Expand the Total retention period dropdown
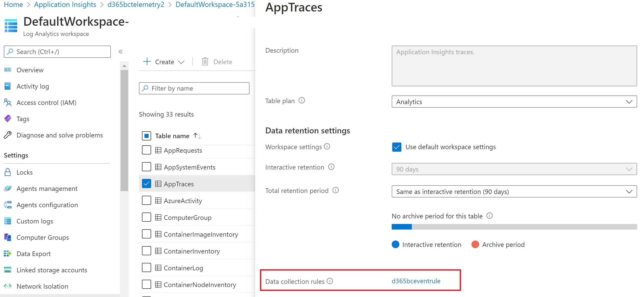644x297 pixels. coord(514,191)
